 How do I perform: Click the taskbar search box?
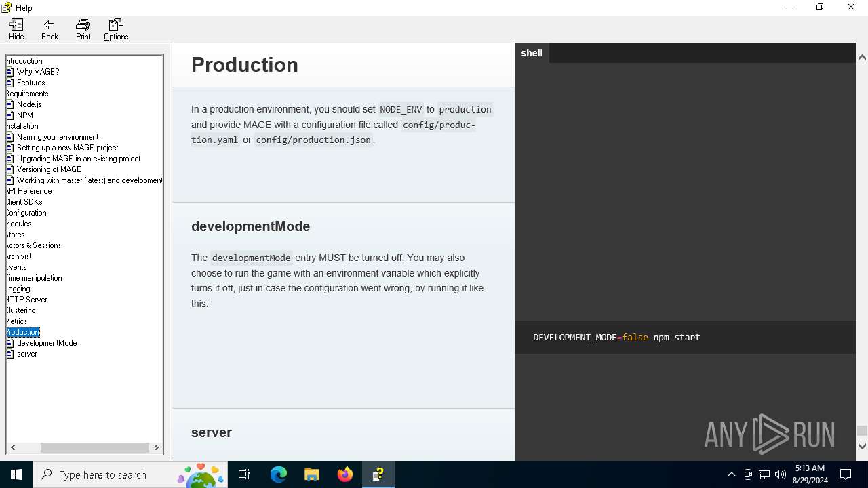click(x=130, y=474)
